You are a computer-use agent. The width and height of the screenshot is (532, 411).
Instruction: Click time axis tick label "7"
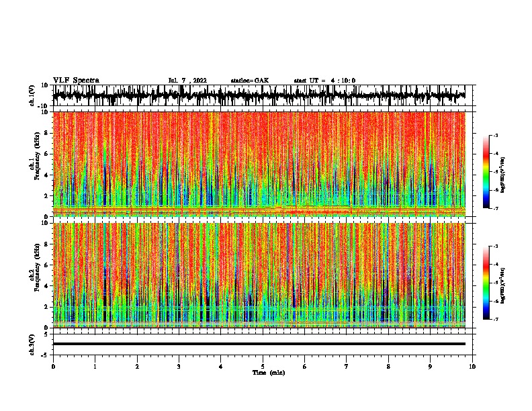[347, 366]
